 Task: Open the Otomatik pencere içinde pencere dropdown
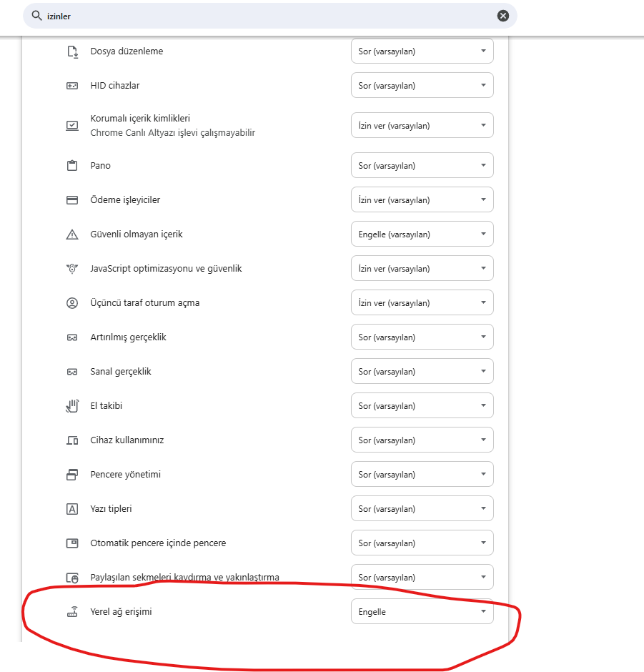click(x=422, y=543)
